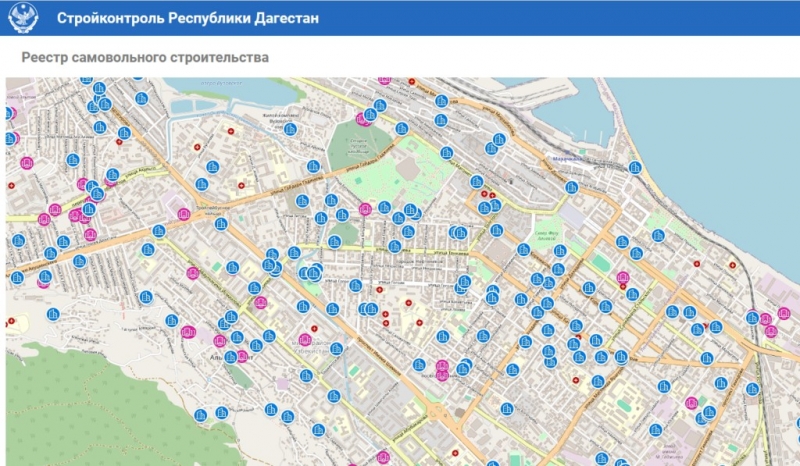Select the Реестр самовольного строительства heading
Image resolution: width=800 pixels, height=466 pixels.
[x=145, y=58]
